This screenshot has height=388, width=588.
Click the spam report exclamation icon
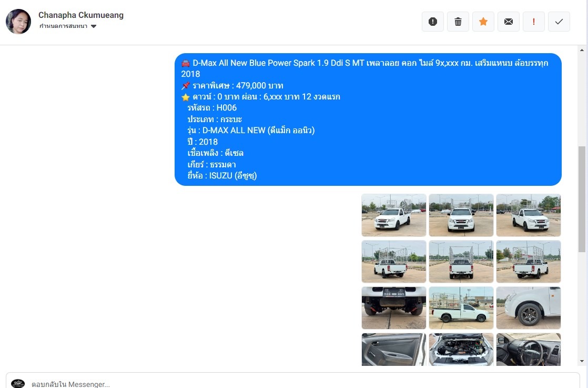[x=433, y=22]
